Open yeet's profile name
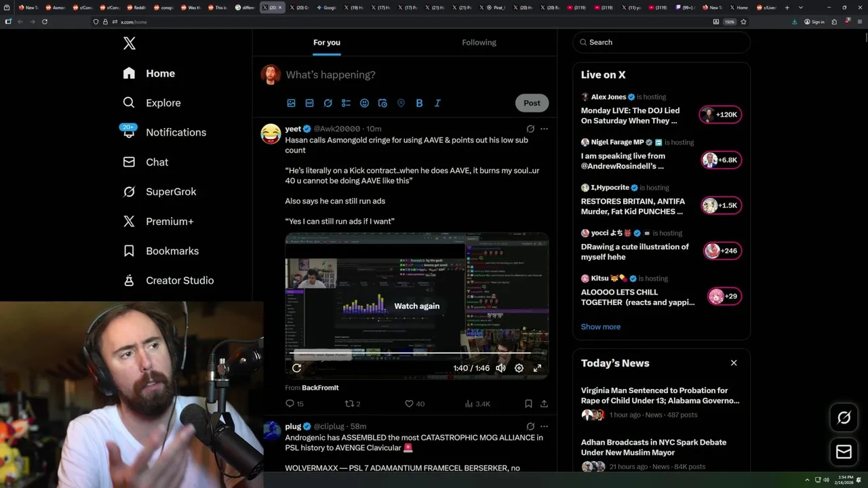The image size is (868, 488). [x=293, y=129]
